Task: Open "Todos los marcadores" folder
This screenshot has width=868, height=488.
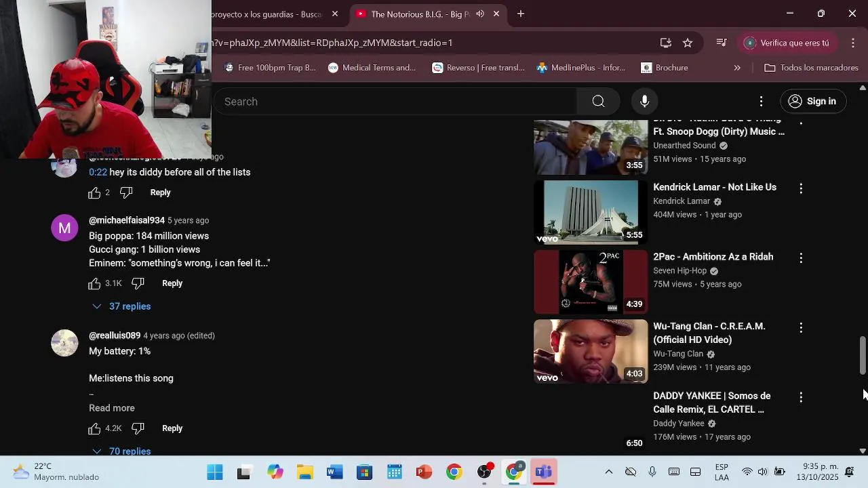Action: pyautogui.click(x=811, y=68)
